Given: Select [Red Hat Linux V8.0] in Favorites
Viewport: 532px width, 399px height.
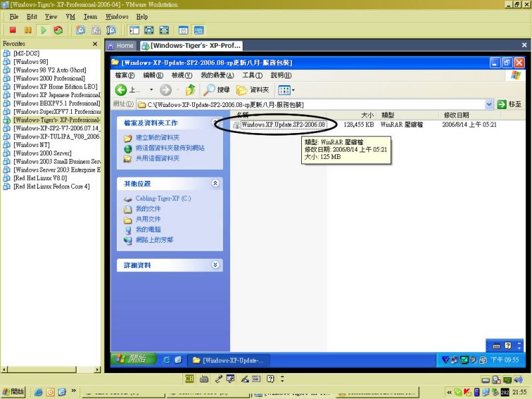Looking at the screenshot, I should coord(40,178).
